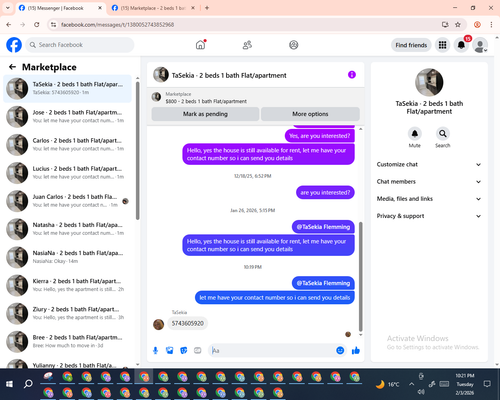500x400 pixels.
Task: Open conversation information purple icon
Action: coord(352,75)
